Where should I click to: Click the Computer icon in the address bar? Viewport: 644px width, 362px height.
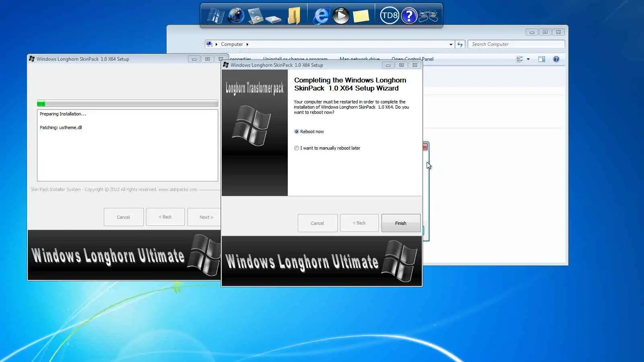209,44
